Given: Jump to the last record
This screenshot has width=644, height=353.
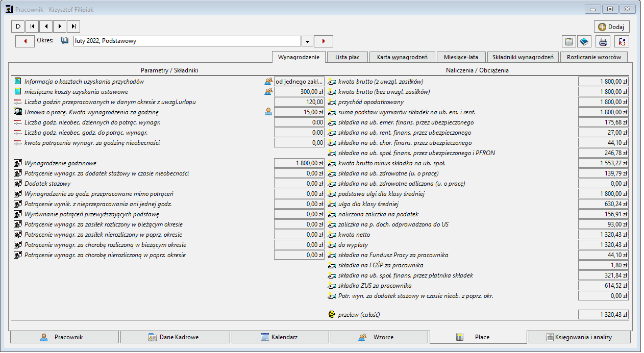Looking at the screenshot, I should 73,26.
